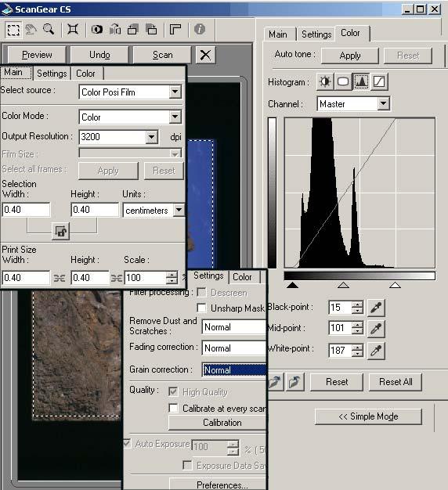
Task: Switch to Main tab in right panel
Action: 277,34
